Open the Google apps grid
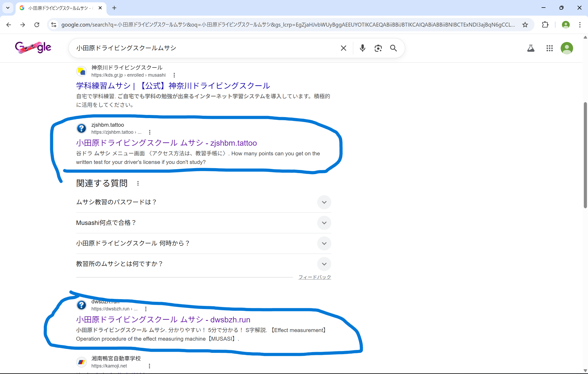Viewport: 588px width, 374px height. tap(549, 48)
